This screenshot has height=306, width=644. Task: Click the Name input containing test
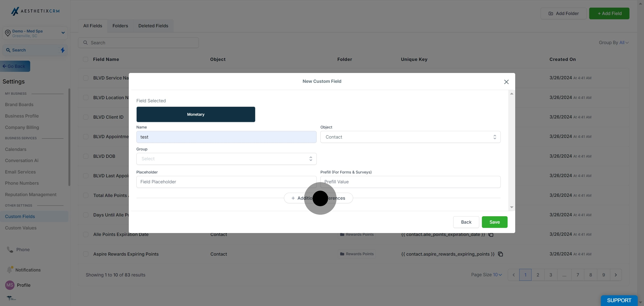click(226, 137)
